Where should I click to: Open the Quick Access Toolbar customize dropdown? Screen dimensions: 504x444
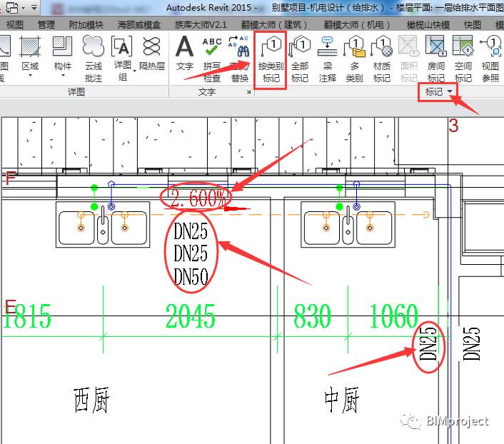[x=34, y=6]
